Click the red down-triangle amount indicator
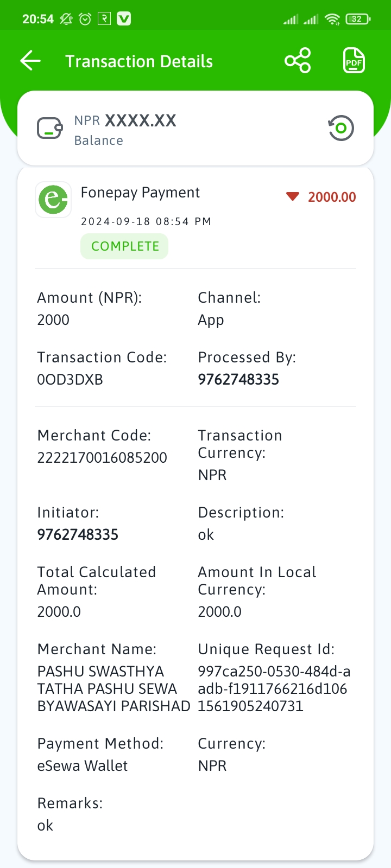Image resolution: width=391 pixels, height=868 pixels. point(293,196)
